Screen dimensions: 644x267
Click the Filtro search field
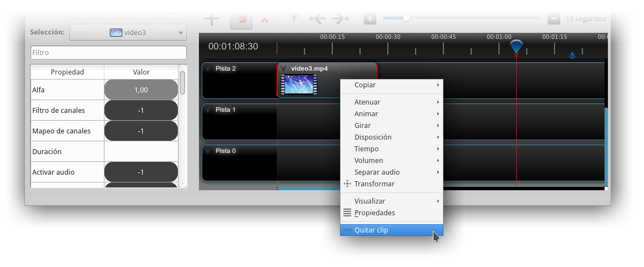(108, 53)
